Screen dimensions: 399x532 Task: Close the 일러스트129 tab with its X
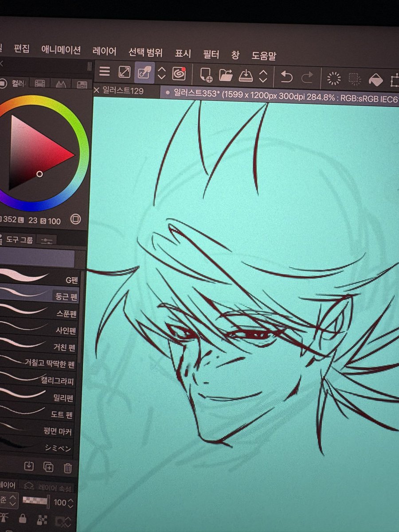pyautogui.click(x=97, y=90)
